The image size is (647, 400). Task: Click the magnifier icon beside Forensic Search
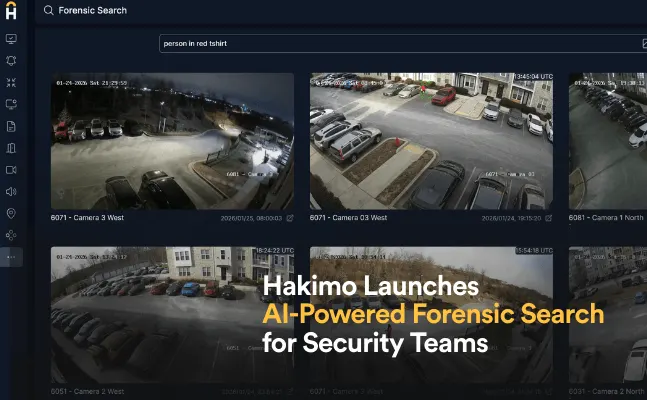point(48,10)
